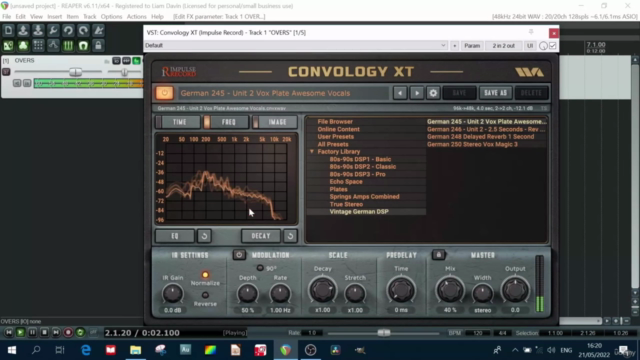Viewport: 640px width, 360px height.
Task: Toggle the locking padlock icon
Action: pyautogui.click(x=98, y=45)
